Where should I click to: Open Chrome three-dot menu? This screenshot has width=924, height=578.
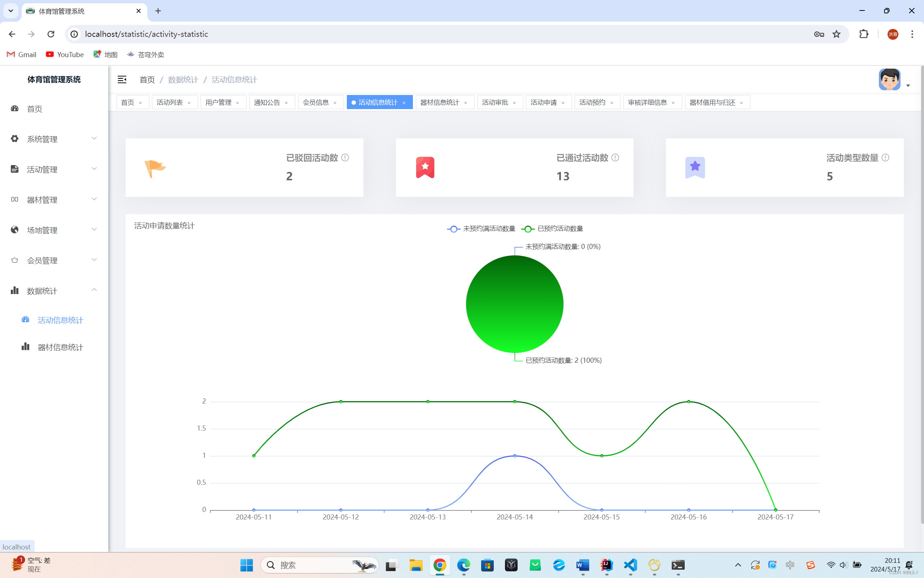[x=912, y=34]
